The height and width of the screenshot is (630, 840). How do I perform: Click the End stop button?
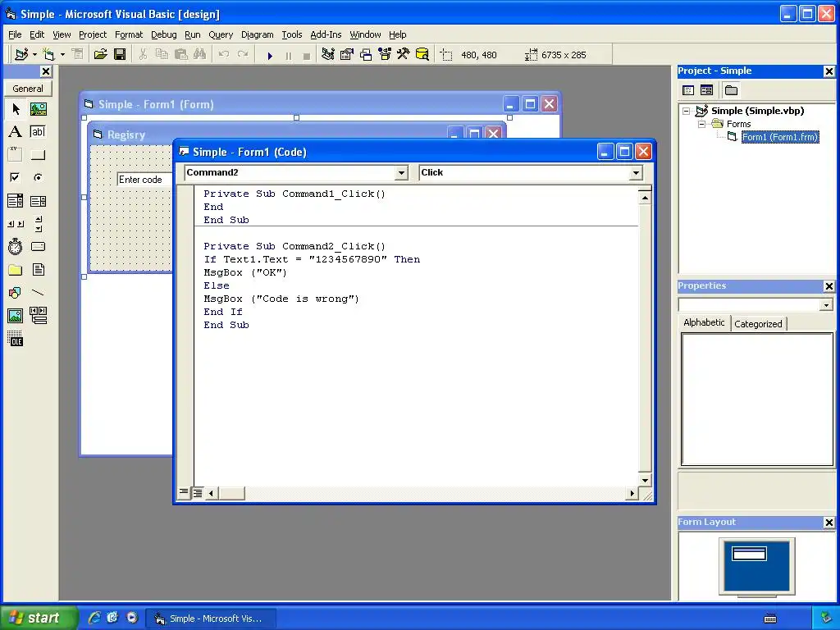[307, 55]
